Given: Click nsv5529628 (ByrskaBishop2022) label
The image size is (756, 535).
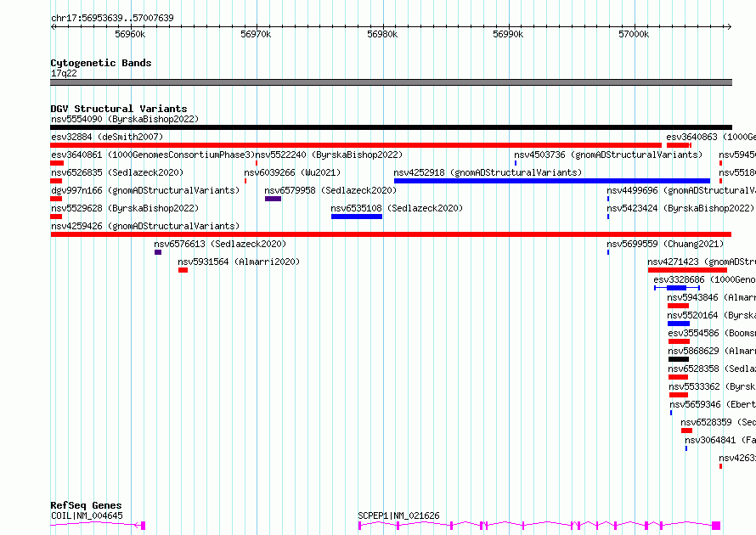Looking at the screenshot, I should tap(125, 208).
